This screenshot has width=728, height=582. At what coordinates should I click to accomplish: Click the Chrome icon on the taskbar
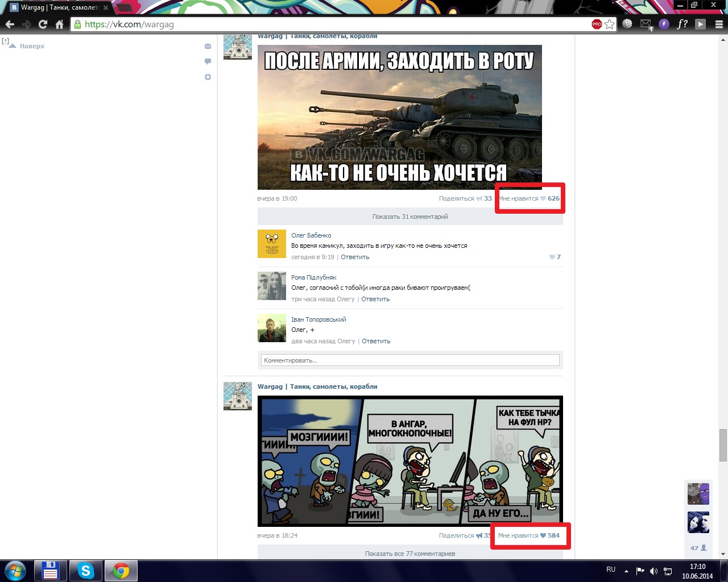click(121, 571)
